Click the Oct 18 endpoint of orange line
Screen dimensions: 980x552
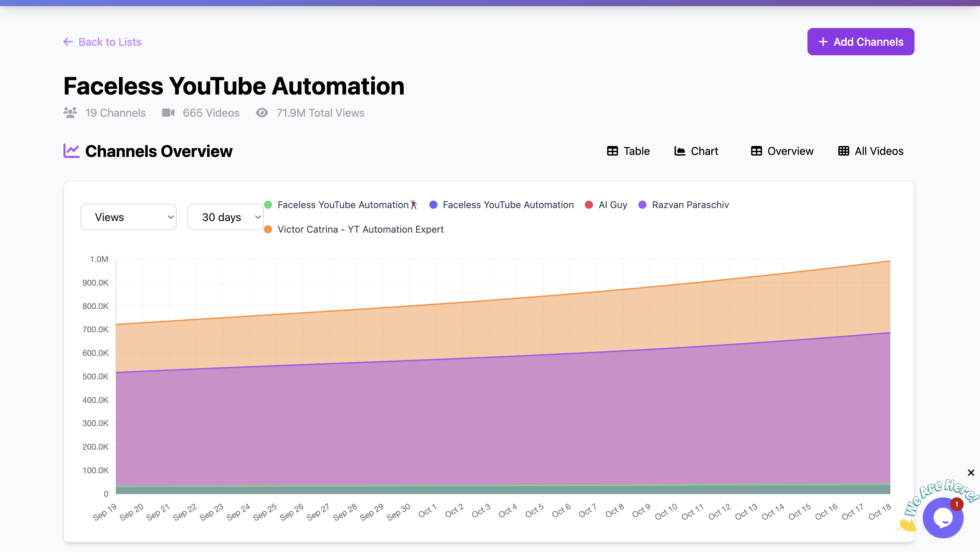coord(890,261)
